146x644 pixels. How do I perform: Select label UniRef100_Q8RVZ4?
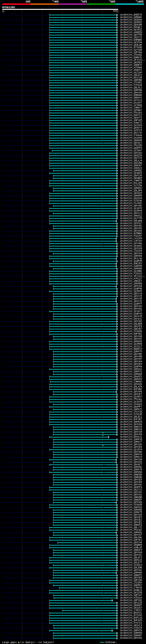[131, 630]
